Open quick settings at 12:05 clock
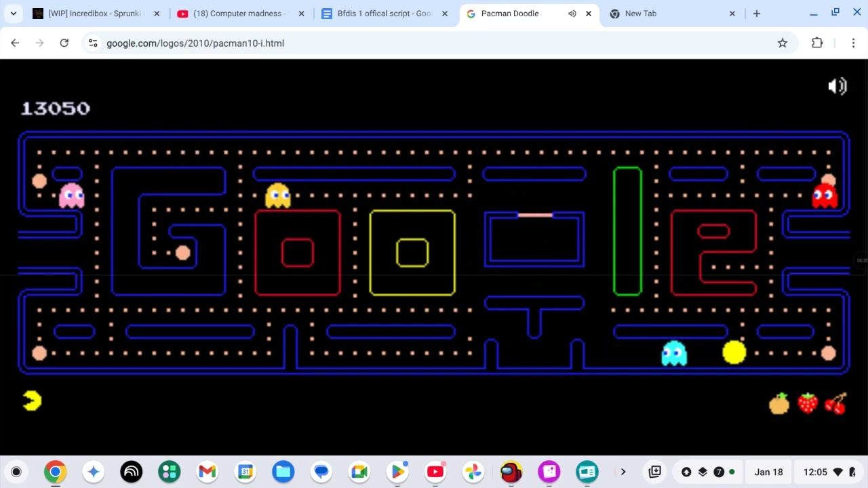 tap(829, 472)
